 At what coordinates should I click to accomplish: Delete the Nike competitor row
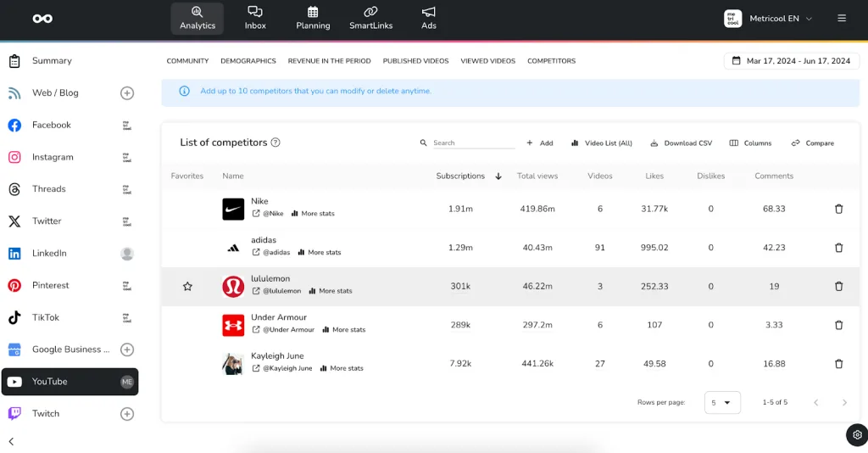pos(838,209)
